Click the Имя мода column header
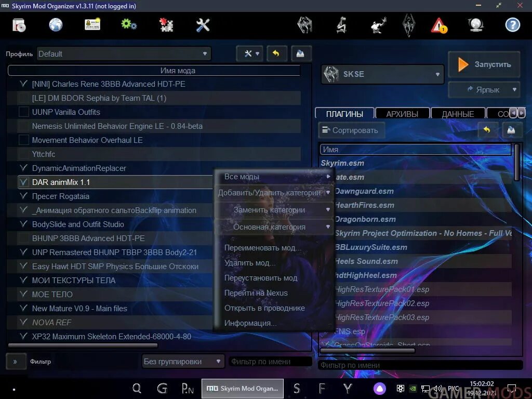The width and height of the screenshot is (532, 399). point(154,71)
